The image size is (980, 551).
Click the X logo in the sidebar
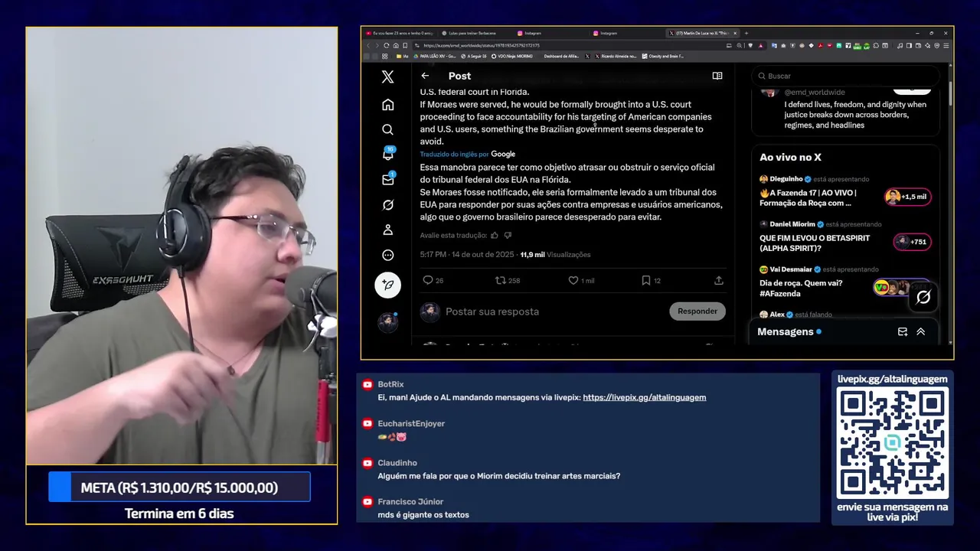coord(387,77)
